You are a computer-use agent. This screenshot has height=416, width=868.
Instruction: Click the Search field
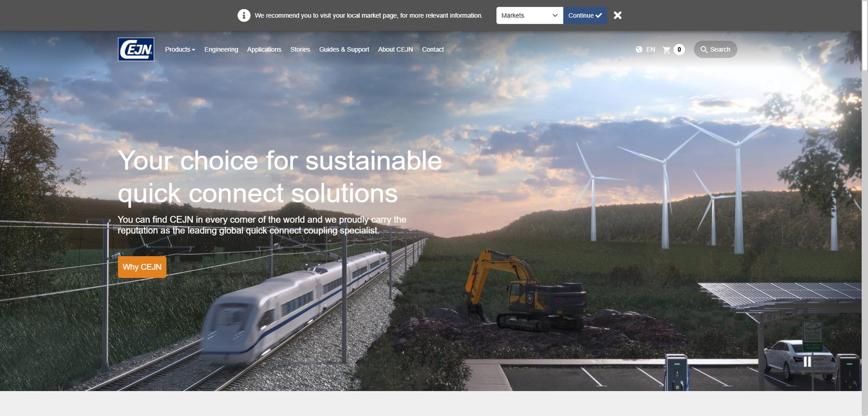pos(716,49)
